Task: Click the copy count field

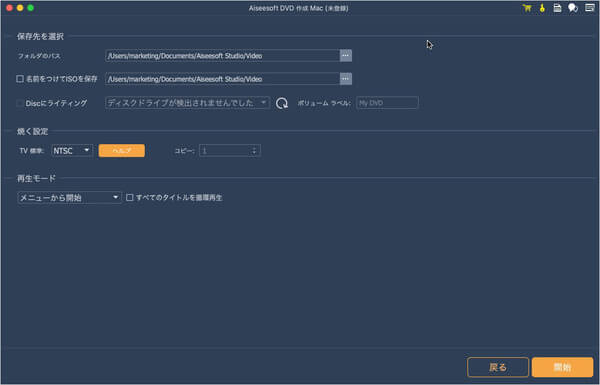Action: [230, 150]
